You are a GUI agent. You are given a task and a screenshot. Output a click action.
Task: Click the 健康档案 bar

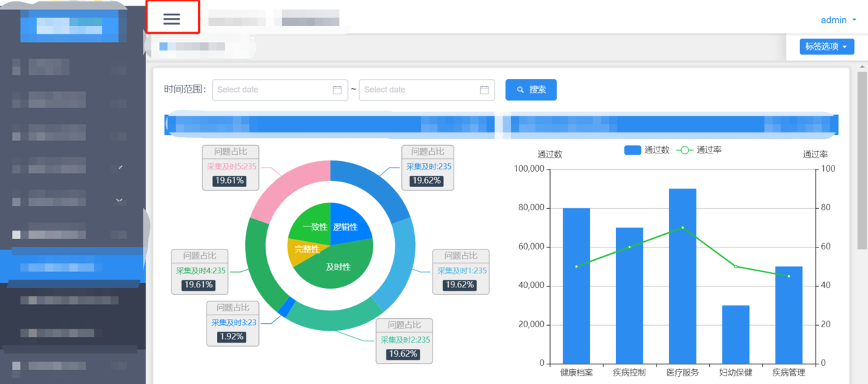click(x=576, y=285)
